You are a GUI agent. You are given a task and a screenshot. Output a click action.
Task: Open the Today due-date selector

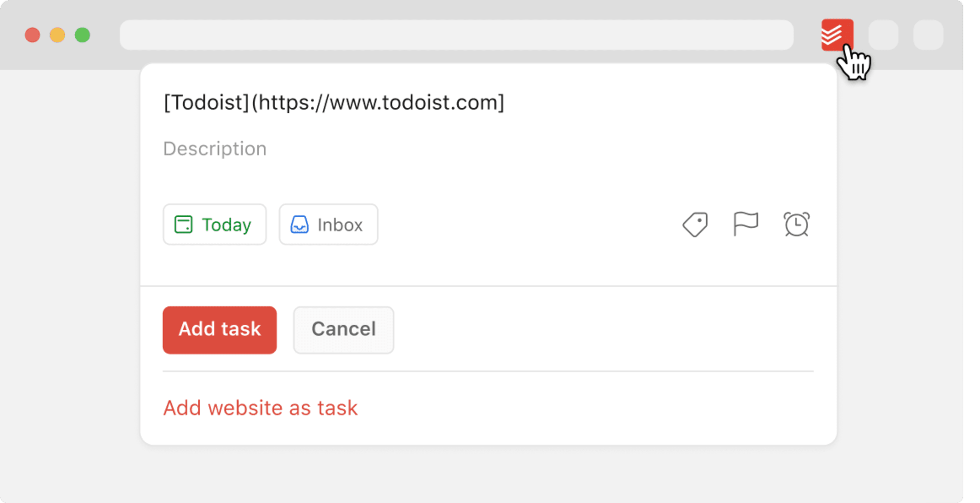click(215, 224)
